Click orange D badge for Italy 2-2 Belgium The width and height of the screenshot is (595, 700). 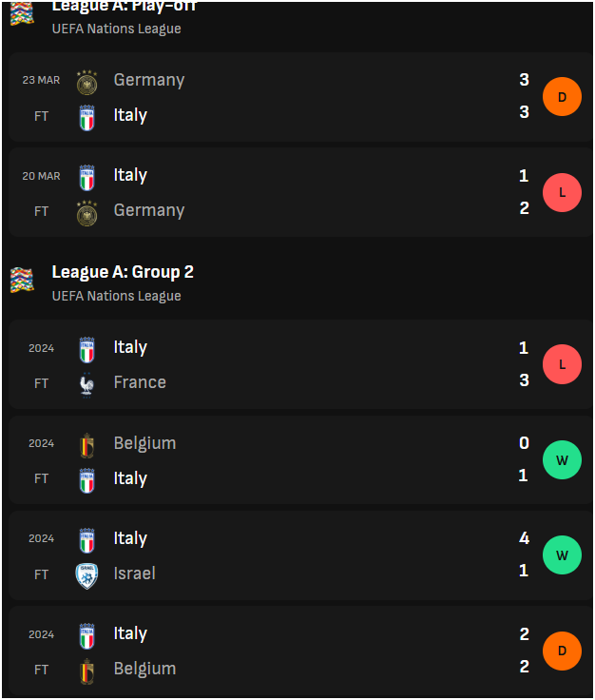click(562, 651)
